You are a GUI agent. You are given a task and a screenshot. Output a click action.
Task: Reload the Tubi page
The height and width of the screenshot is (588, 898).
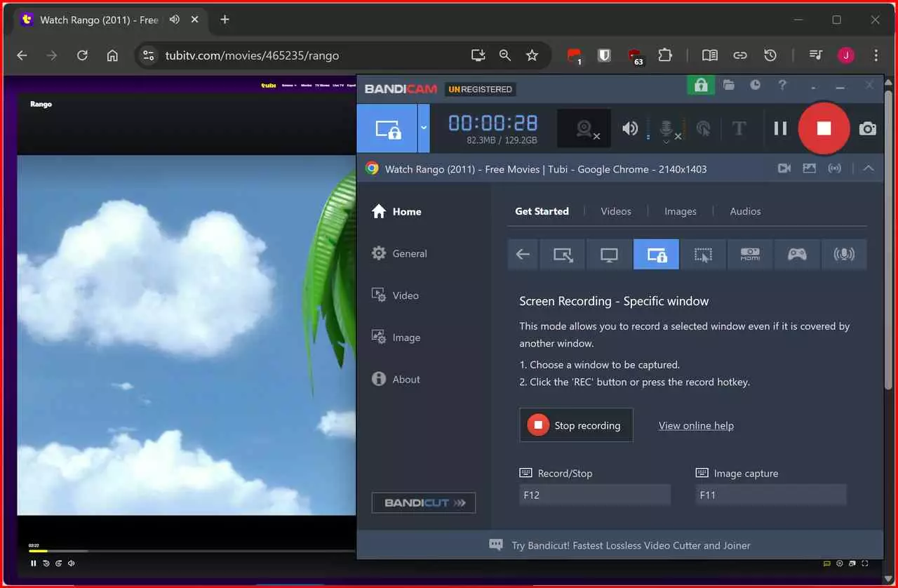coord(82,55)
